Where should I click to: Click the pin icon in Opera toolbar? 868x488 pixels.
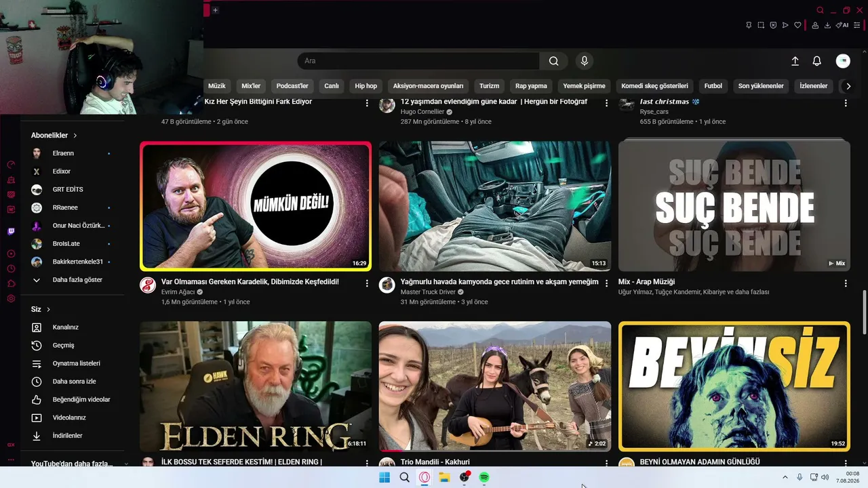[749, 25]
